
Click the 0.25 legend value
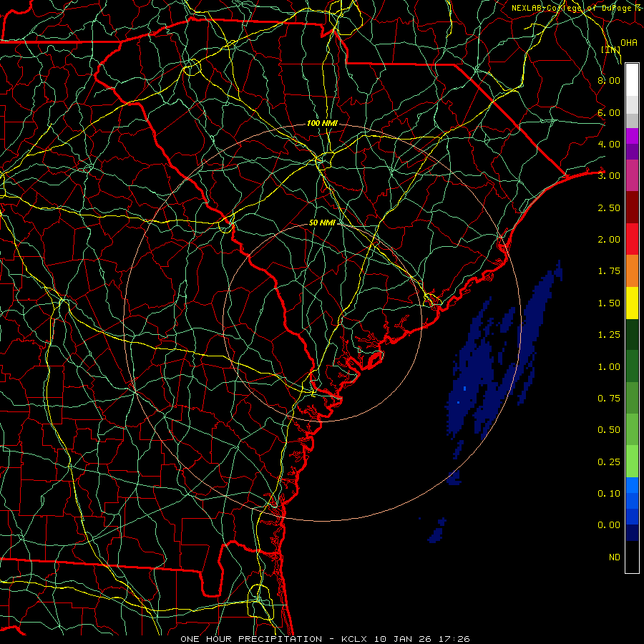tap(609, 462)
